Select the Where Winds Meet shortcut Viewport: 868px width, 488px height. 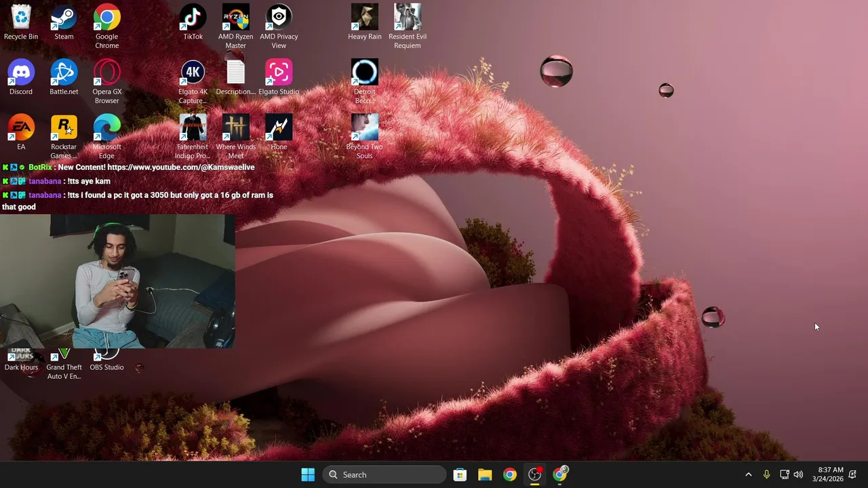236,136
